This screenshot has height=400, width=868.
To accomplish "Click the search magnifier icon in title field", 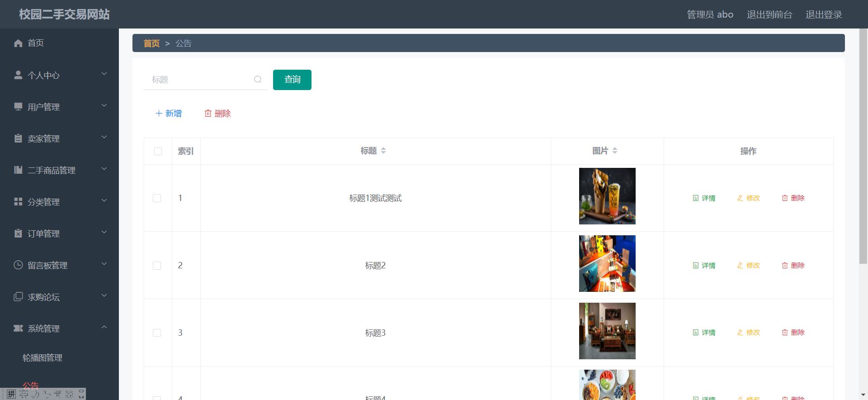I will click(x=258, y=80).
